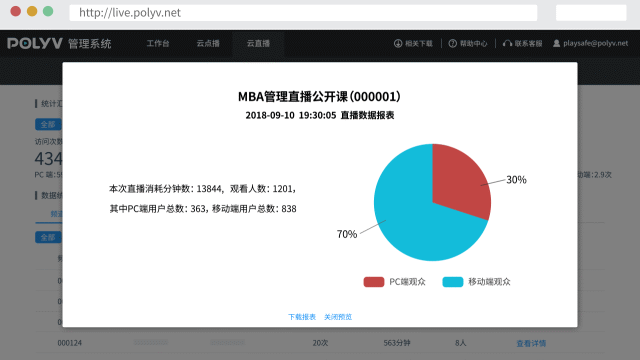This screenshot has width=640, height=360.
Task: Click the red window close button
Action: pos(16,11)
